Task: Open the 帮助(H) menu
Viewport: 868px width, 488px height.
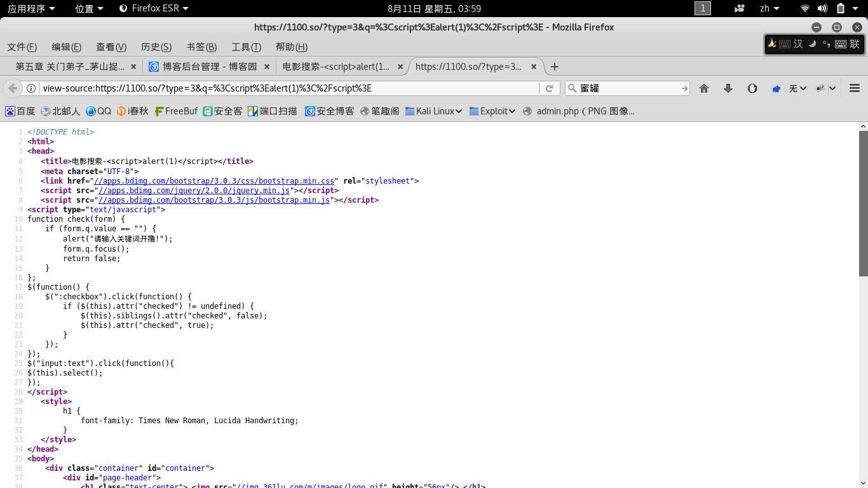Action: click(x=292, y=47)
